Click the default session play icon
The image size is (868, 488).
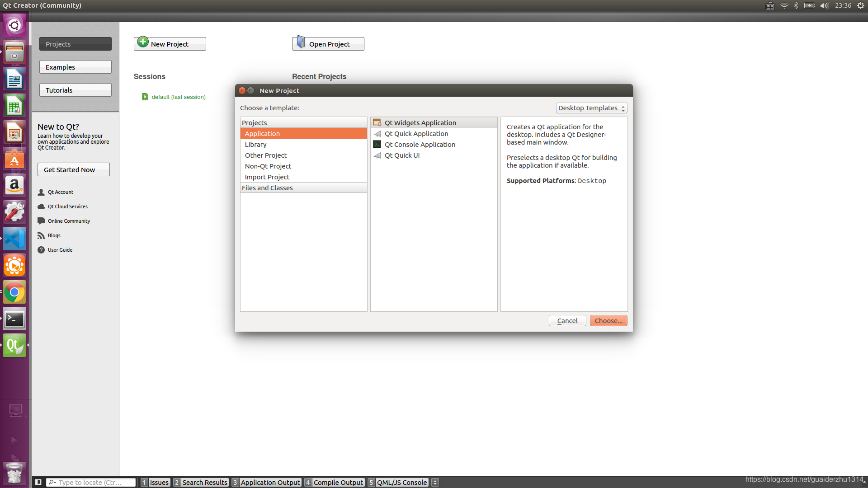(145, 97)
